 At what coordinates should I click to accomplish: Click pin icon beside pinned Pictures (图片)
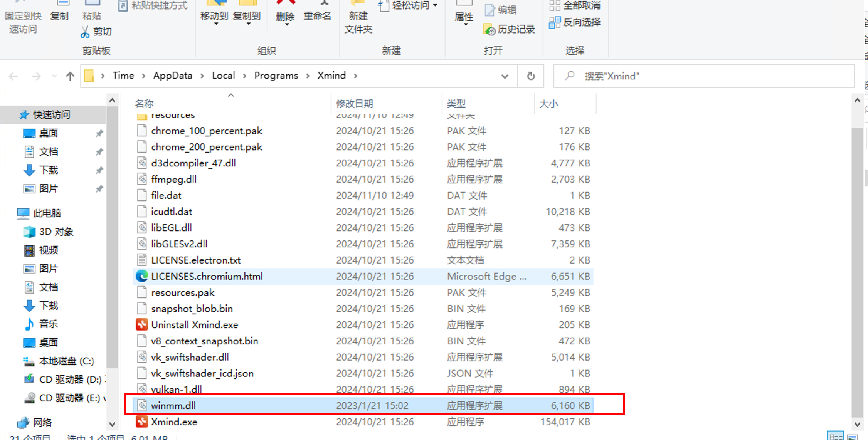click(x=99, y=189)
